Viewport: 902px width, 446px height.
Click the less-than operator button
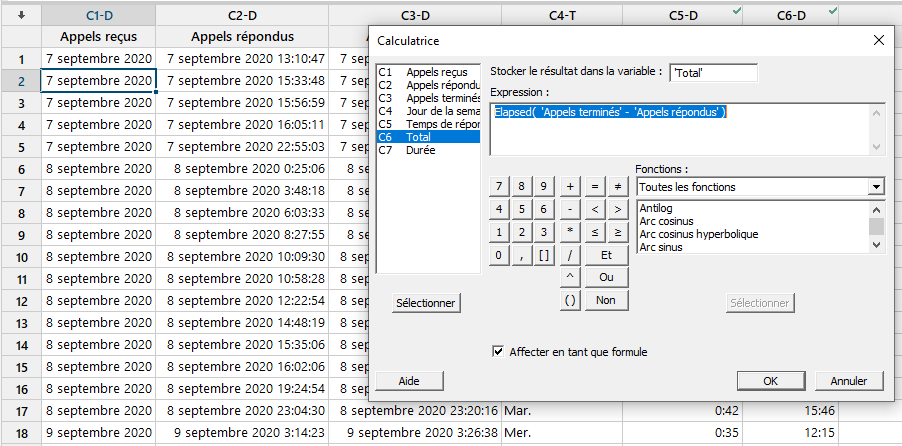point(595,209)
